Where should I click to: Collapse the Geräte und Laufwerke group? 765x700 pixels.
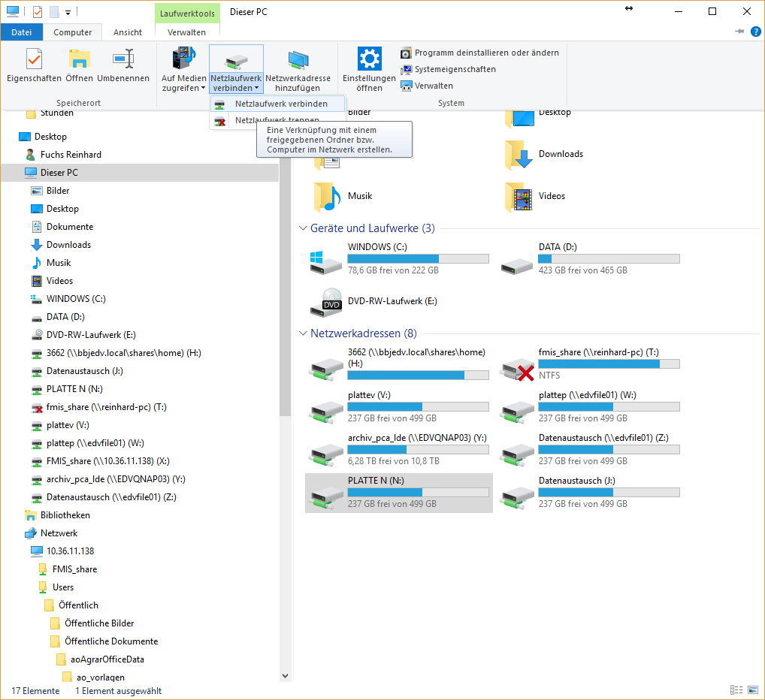point(303,228)
